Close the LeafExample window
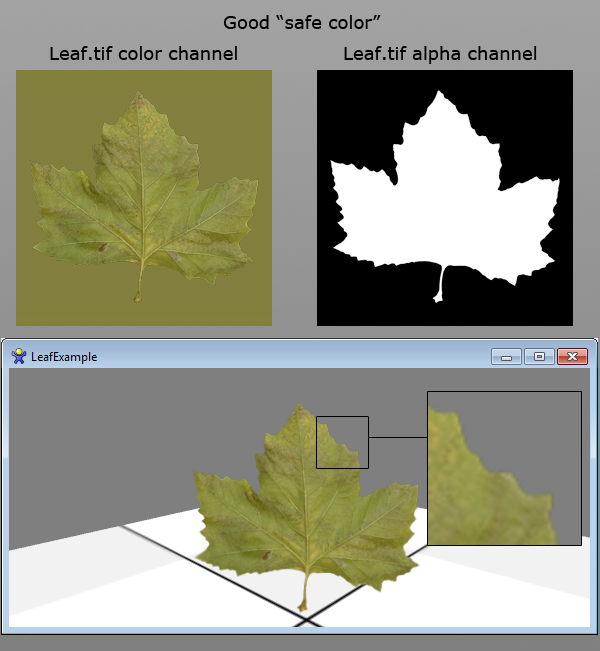 (571, 357)
